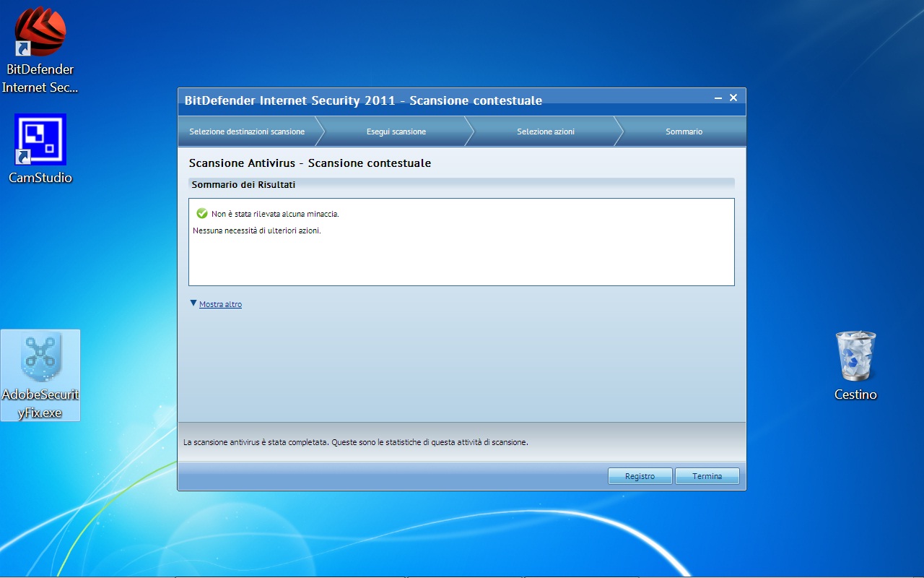This screenshot has height=578, width=924.
Task: Click the Nessuna necessità di ulteriori azioni line
Action: point(257,230)
